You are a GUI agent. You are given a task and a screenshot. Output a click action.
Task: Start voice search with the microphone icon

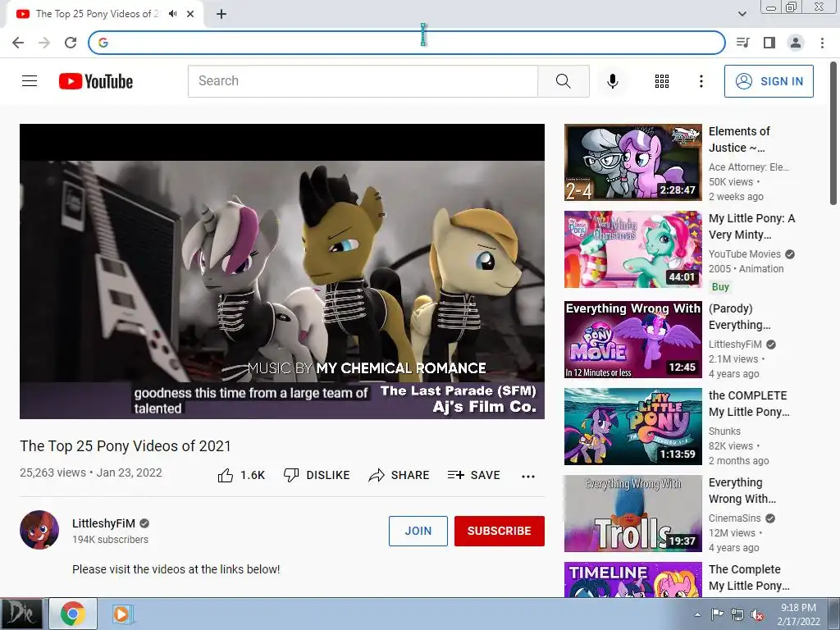[x=612, y=81]
